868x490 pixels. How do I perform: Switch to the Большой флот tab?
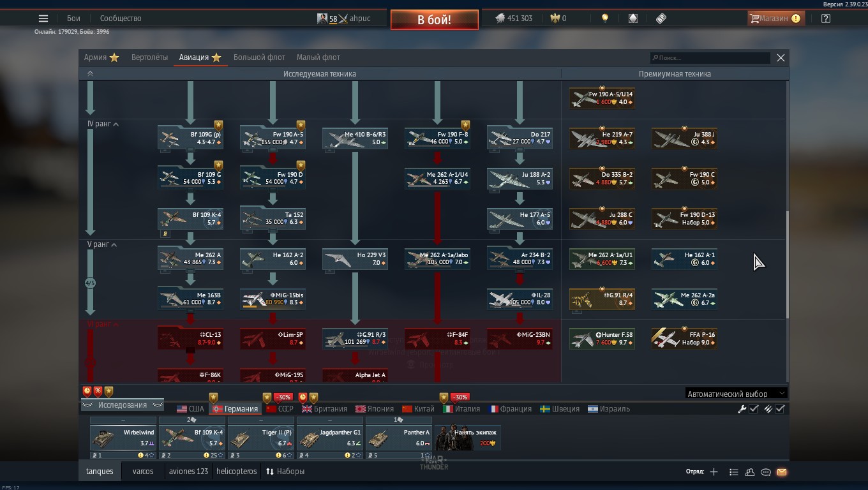[x=259, y=57]
